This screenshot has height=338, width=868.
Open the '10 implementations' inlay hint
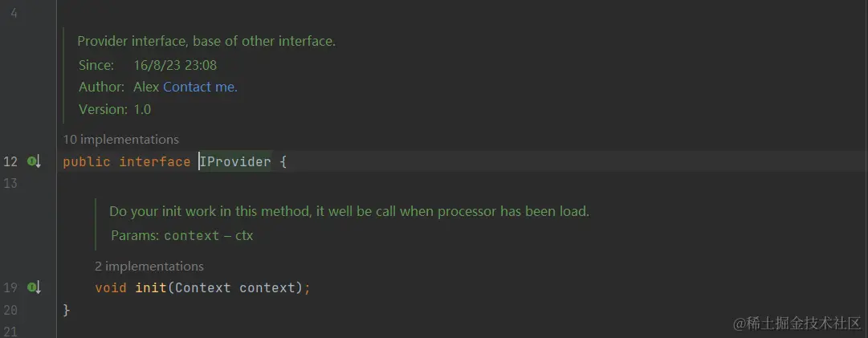click(120, 140)
